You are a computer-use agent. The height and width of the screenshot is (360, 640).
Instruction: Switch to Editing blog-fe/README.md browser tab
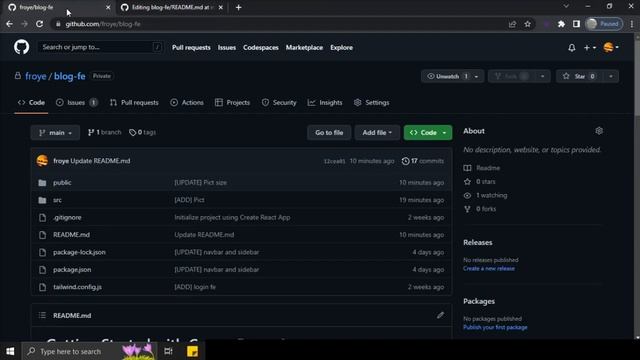[172, 7]
